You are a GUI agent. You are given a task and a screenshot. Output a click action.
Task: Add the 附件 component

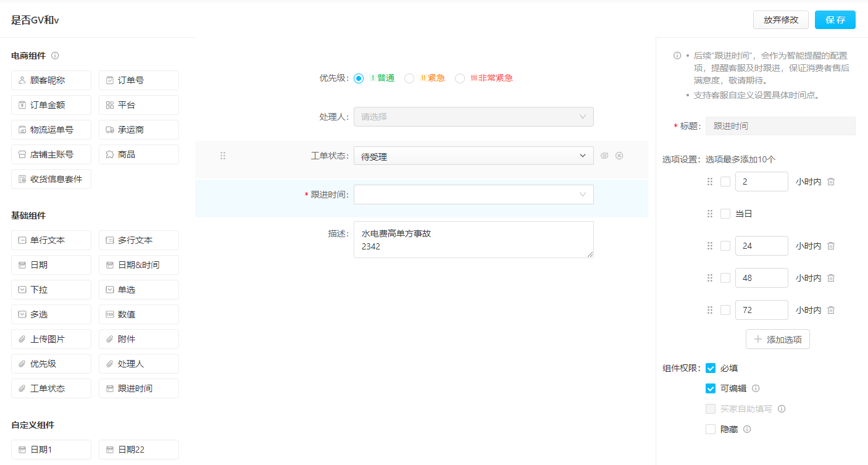139,339
